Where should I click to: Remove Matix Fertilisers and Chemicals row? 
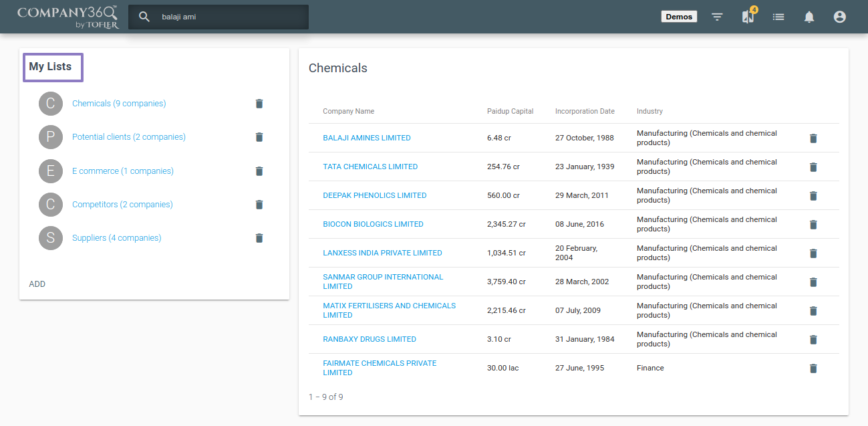(813, 311)
